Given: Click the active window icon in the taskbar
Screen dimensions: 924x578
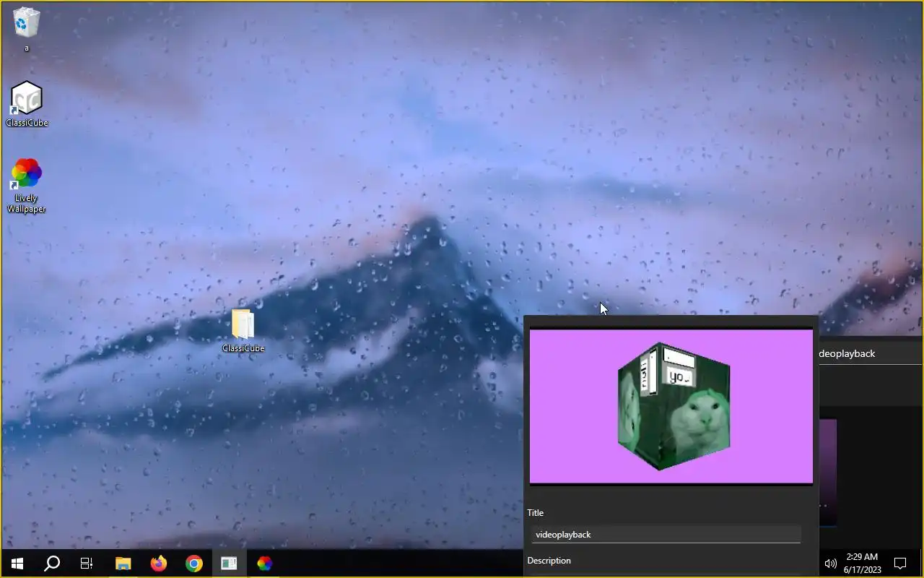Looking at the screenshot, I should [230, 564].
